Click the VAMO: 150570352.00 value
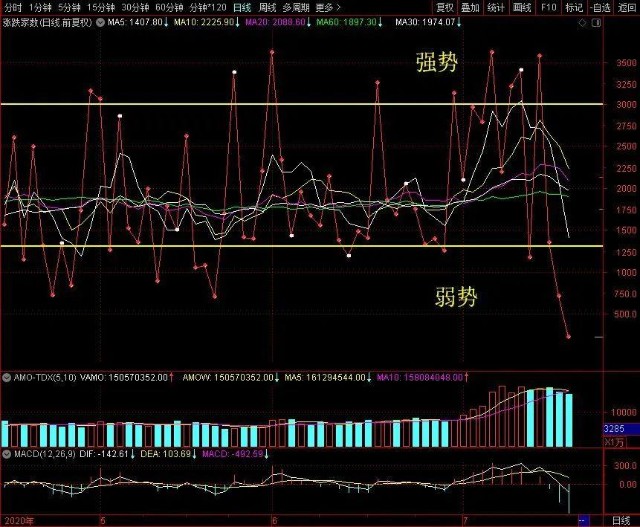Viewport: 640px width, 527px height. [124, 378]
